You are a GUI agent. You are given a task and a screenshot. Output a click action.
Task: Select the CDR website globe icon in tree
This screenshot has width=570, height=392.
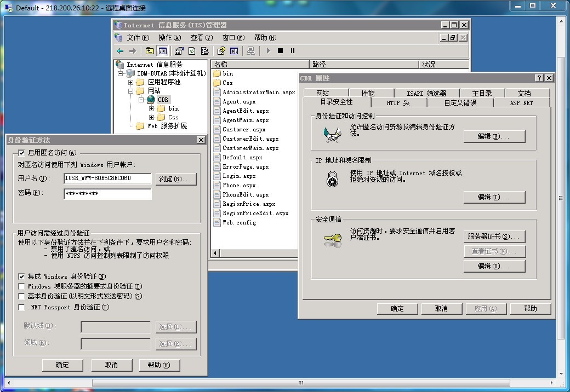[151, 100]
